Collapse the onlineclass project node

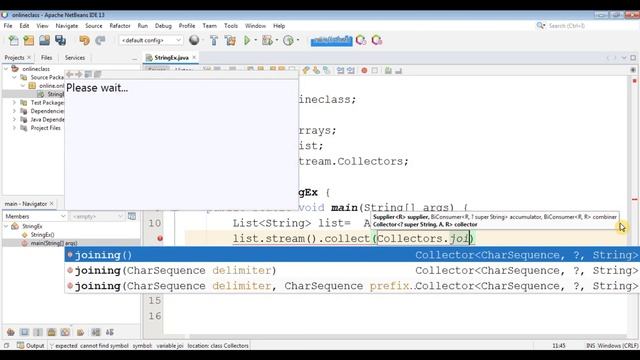(6, 69)
